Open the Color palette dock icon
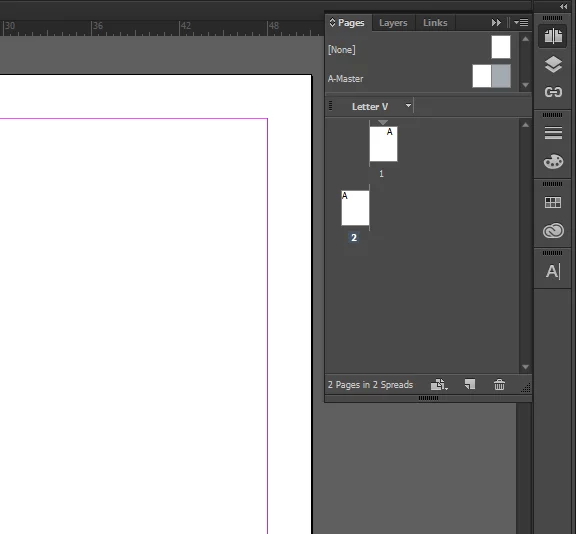This screenshot has width=576, height=534. pyautogui.click(x=553, y=161)
